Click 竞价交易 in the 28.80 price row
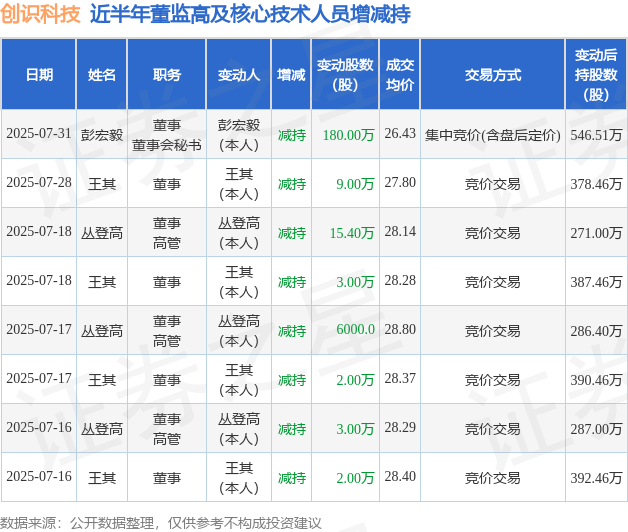The width and height of the screenshot is (628, 532). tap(493, 331)
